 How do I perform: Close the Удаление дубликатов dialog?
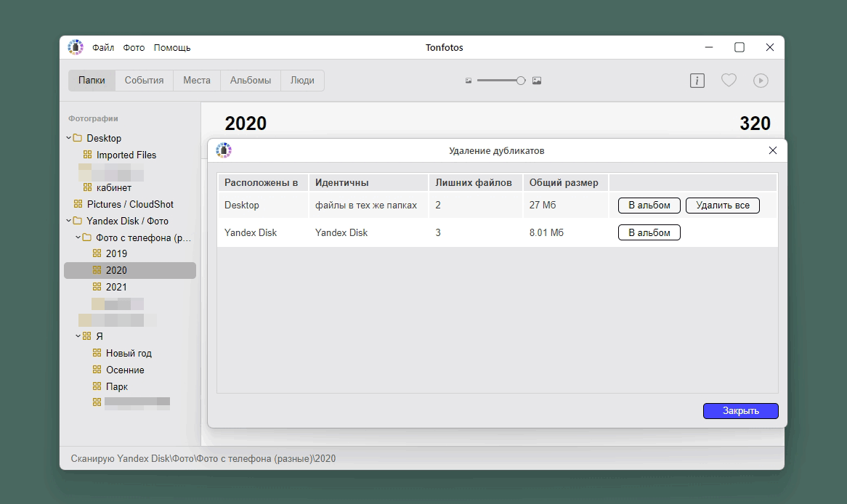pos(772,150)
